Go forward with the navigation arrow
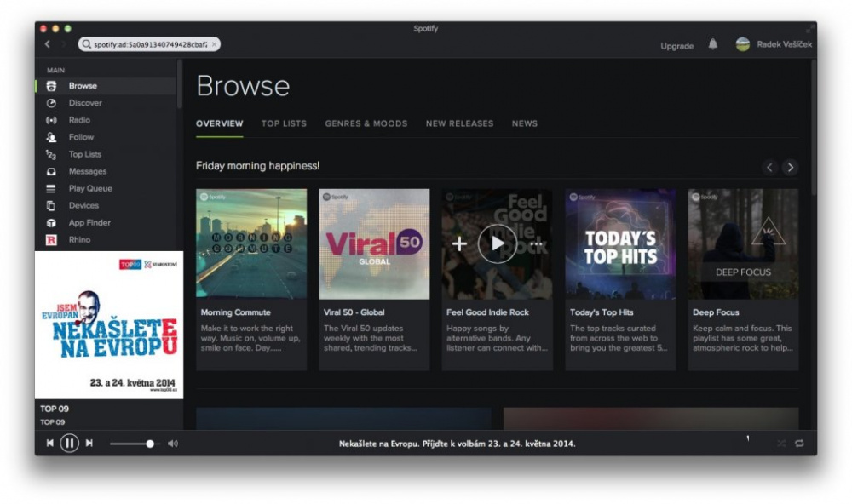The height and width of the screenshot is (504, 852). pyautogui.click(x=63, y=44)
